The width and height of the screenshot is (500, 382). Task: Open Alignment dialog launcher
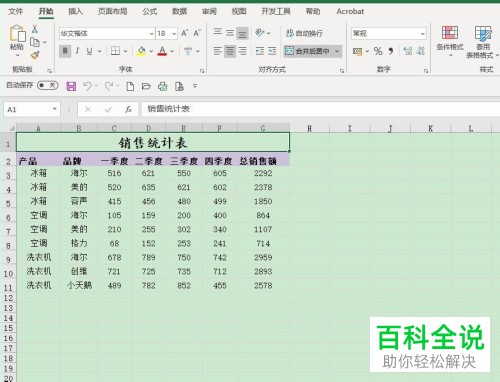pos(342,71)
